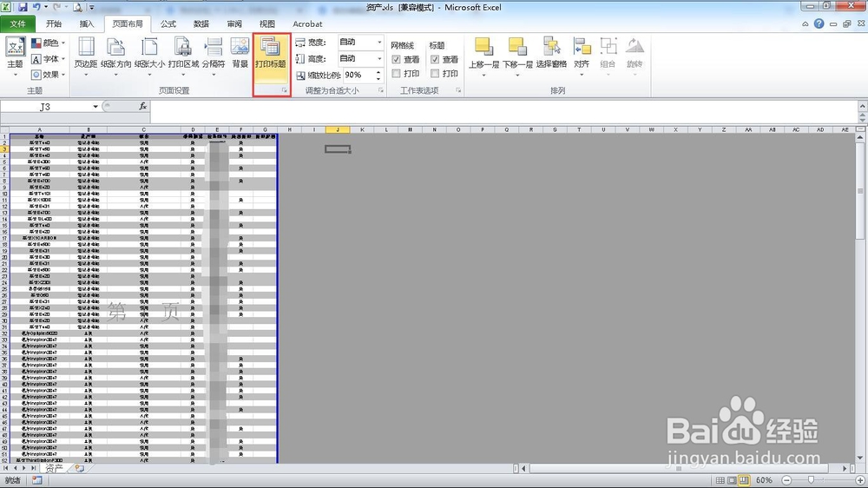The image size is (868, 488).
Task: Switch to the 公式 tab
Action: click(168, 23)
